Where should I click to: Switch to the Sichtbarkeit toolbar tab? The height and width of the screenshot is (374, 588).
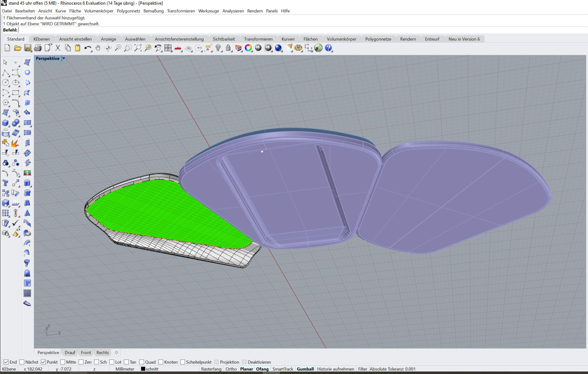pyautogui.click(x=224, y=39)
